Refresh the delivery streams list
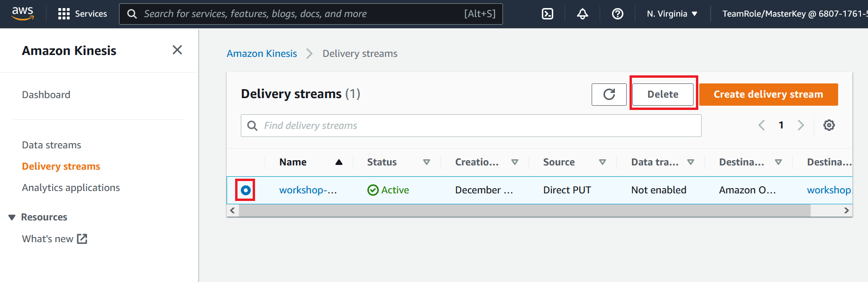The image size is (868, 282). pos(609,94)
